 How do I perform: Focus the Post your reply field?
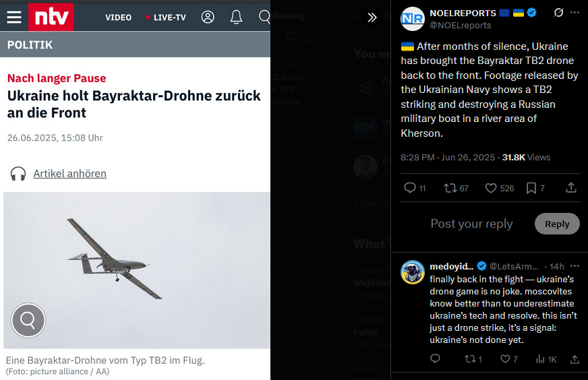coord(471,224)
